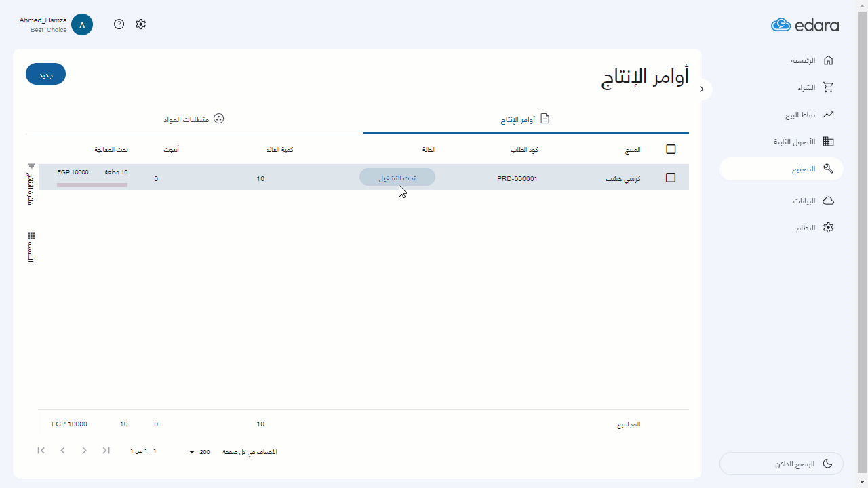Open the Ahmed_Hamza profile avatar
Viewport: 868px width, 488px height.
(x=82, y=24)
